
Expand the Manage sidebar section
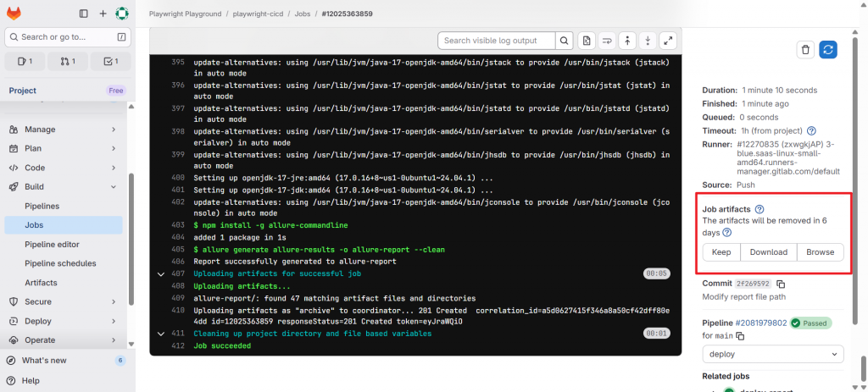click(63, 130)
